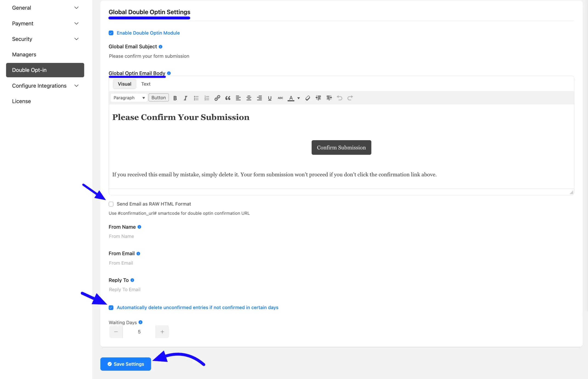Insert a link with the chain icon
This screenshot has height=379, width=588.
tap(217, 98)
